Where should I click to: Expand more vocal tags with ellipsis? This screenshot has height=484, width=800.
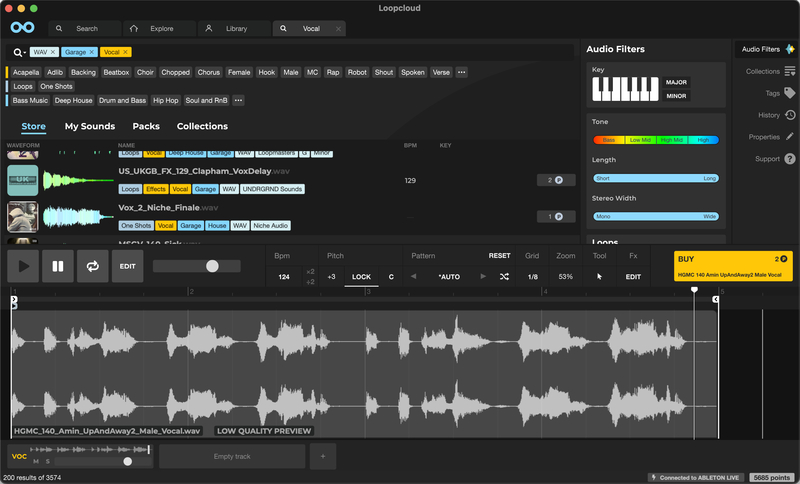[x=461, y=72]
